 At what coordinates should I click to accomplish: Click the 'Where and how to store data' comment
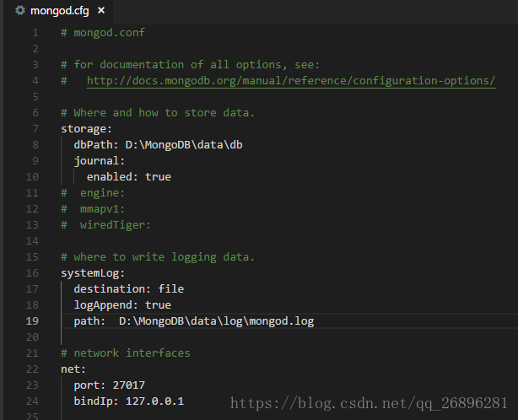[x=158, y=113]
